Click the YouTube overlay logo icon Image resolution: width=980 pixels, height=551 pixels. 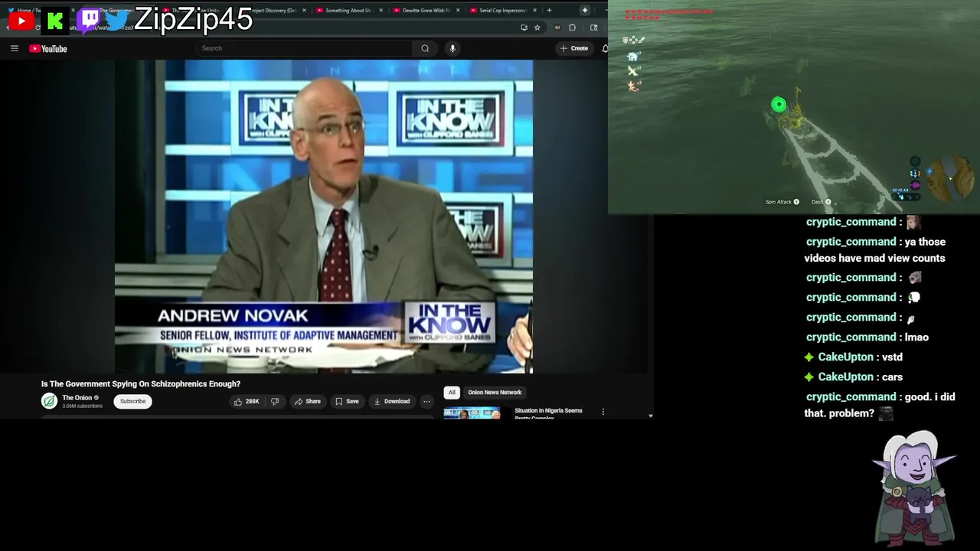coord(21,21)
